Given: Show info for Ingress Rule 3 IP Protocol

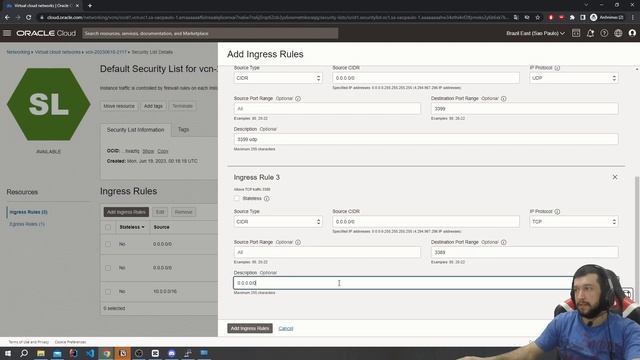Looking at the screenshot, I should coord(557,211).
